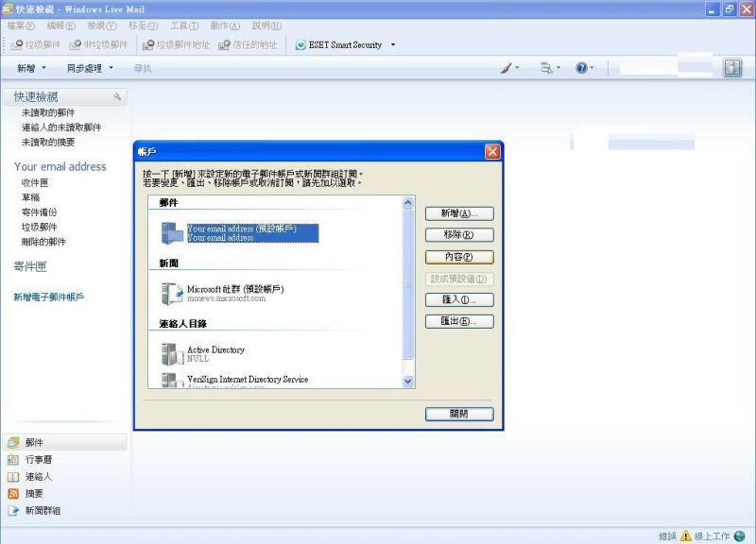Click the ESET Smart Security icon
756x544 pixels.
point(301,44)
